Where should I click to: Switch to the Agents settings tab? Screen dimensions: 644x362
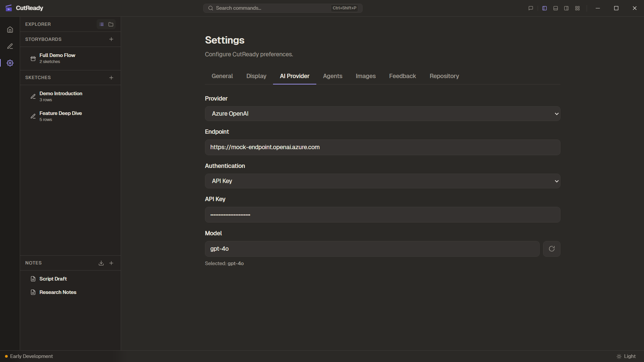332,76
